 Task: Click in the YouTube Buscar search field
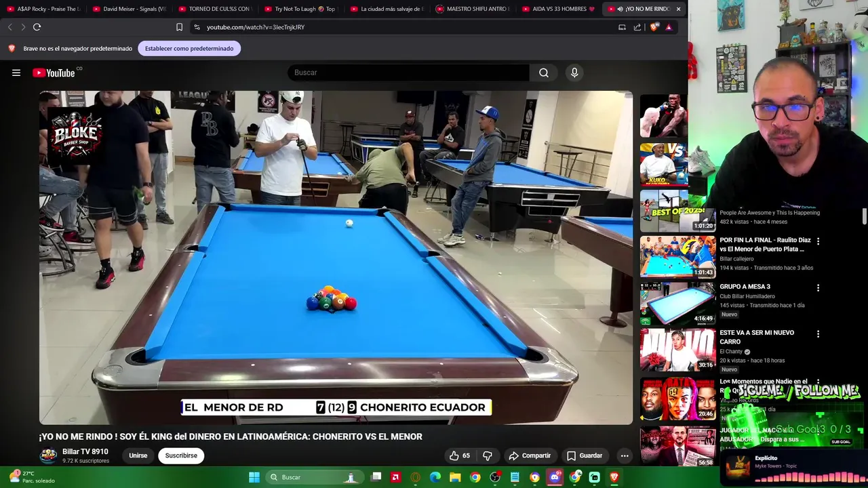(x=409, y=73)
